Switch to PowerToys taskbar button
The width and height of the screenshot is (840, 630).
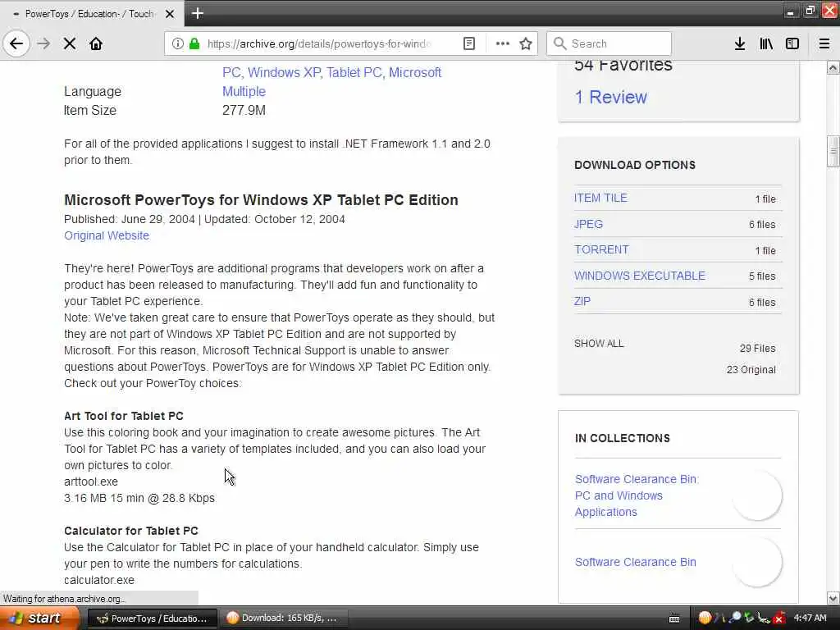coord(152,619)
